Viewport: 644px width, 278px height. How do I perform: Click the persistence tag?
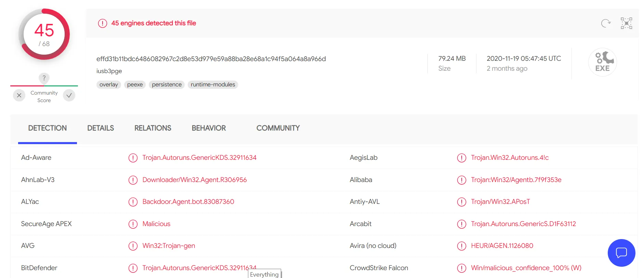click(167, 85)
